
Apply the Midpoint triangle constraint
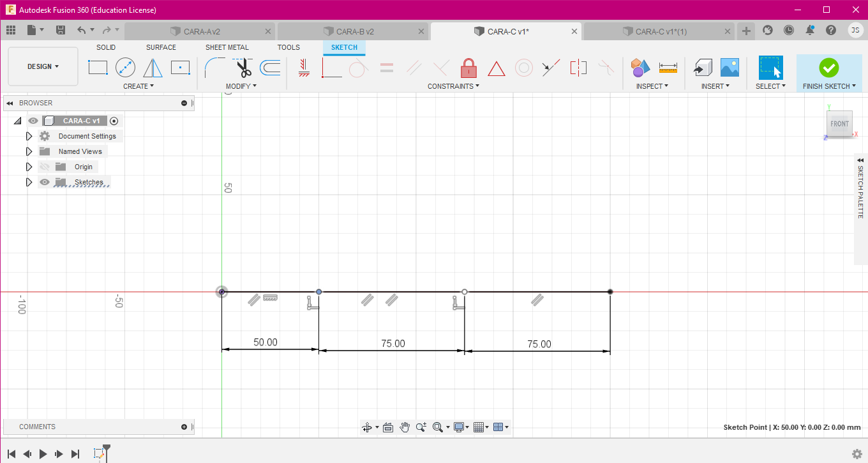click(497, 68)
